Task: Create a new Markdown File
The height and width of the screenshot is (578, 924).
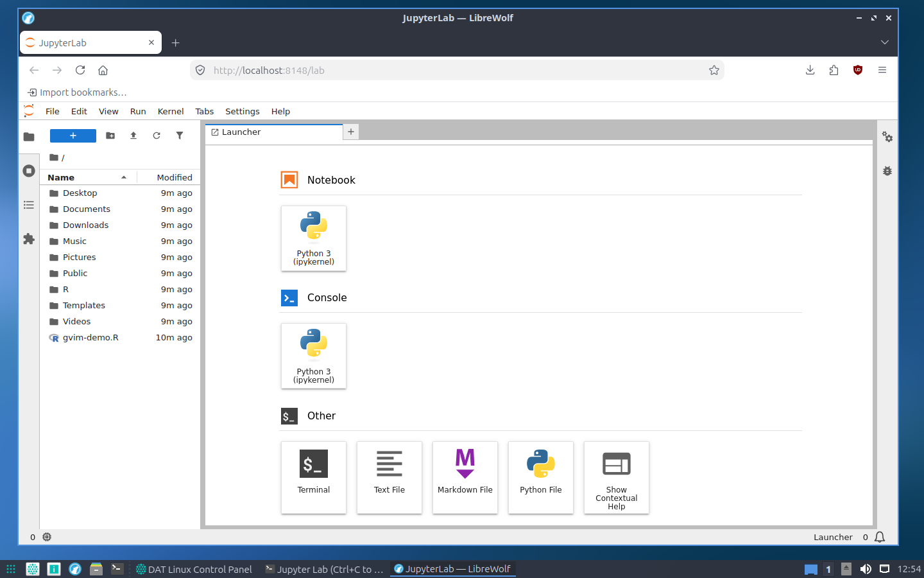Action: point(465,477)
